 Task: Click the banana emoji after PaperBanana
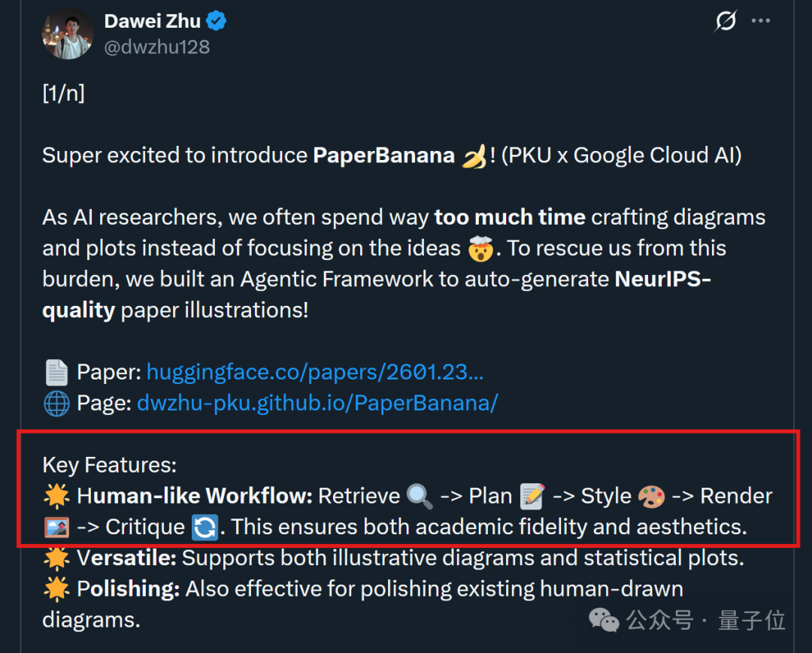[x=474, y=156]
